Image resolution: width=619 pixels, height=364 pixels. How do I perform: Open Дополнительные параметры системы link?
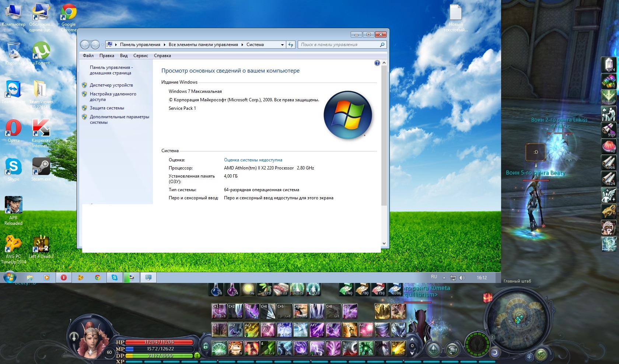[x=119, y=119]
